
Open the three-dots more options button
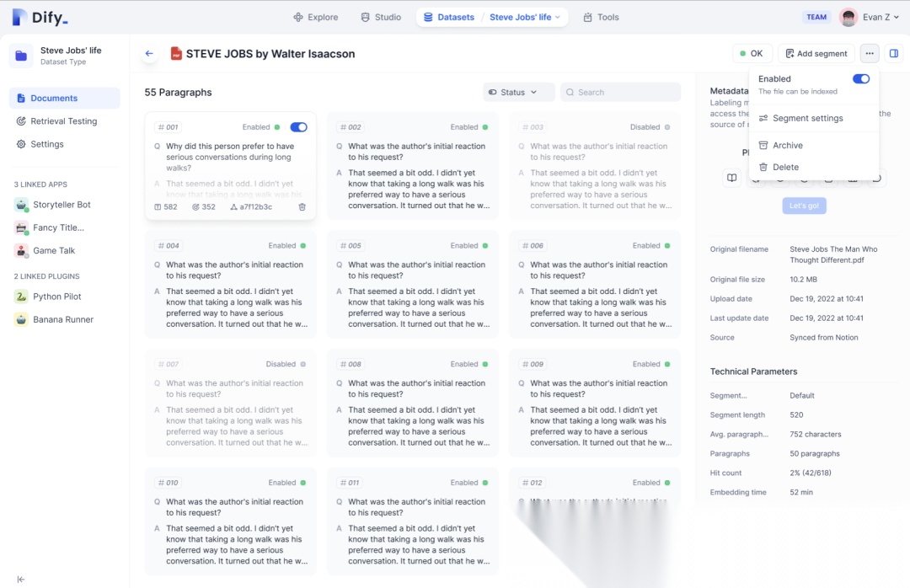(870, 53)
